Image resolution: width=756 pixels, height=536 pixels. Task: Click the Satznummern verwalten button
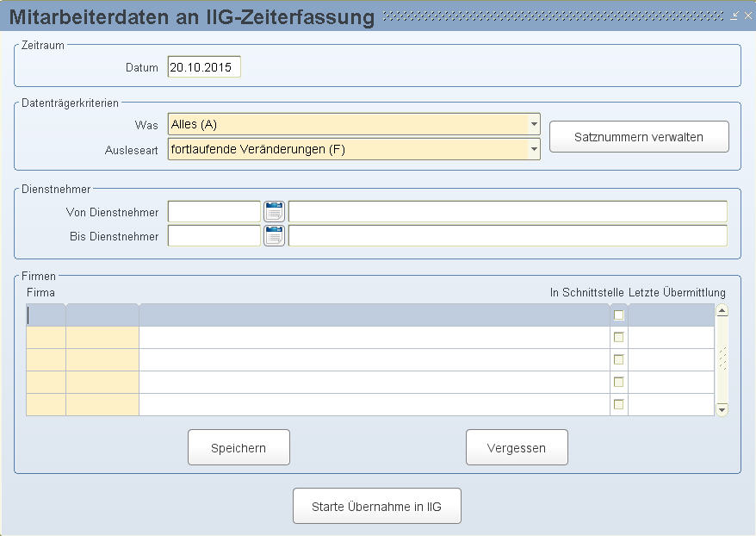click(639, 137)
